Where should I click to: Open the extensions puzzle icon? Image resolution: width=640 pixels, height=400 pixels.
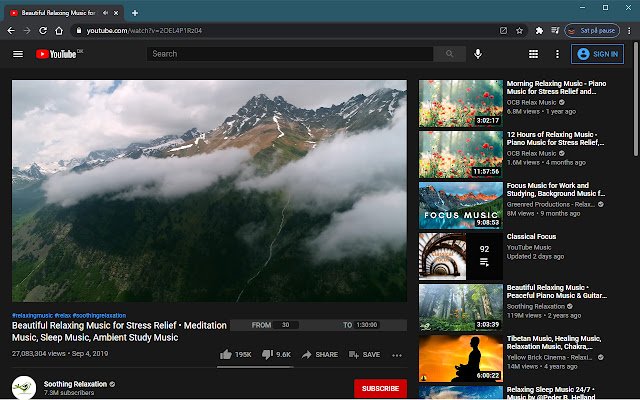539,31
